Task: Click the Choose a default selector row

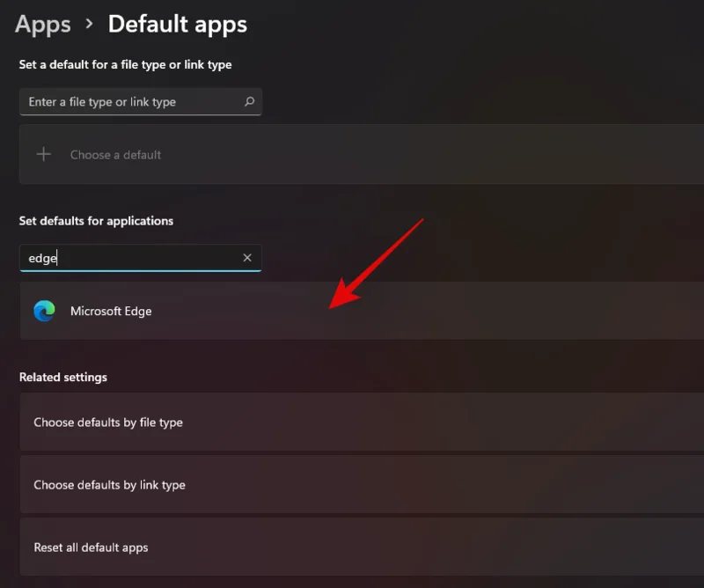Action: coord(115,153)
